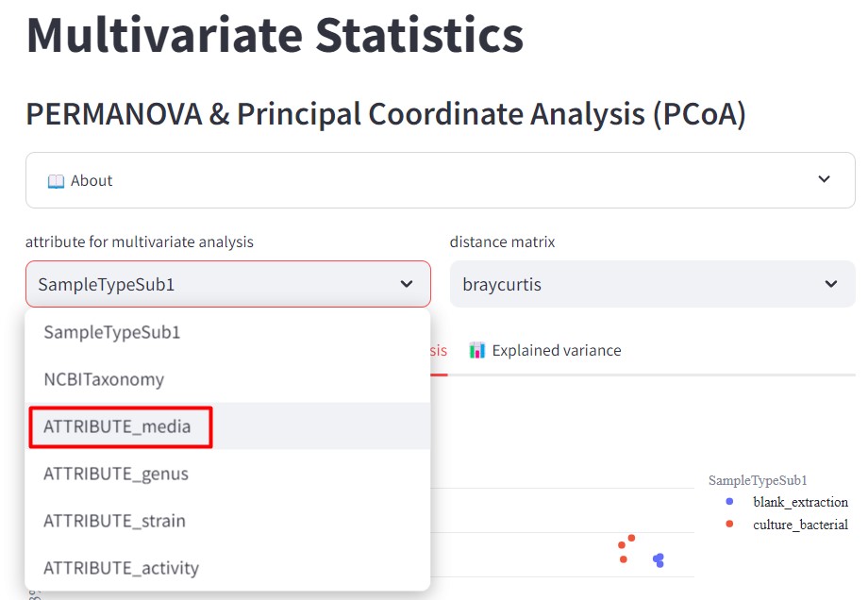Click the partially hidden tab ending in "sis"

point(439,350)
